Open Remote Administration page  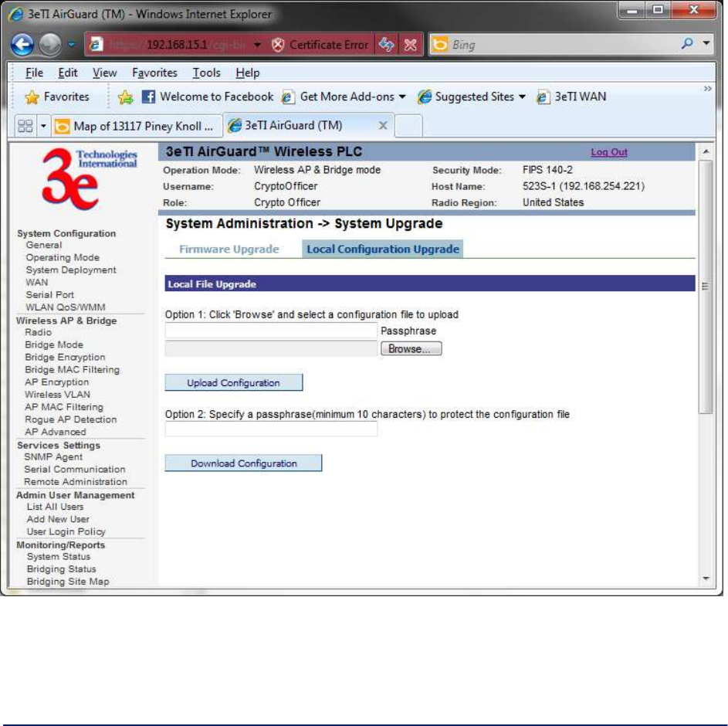pos(76,482)
